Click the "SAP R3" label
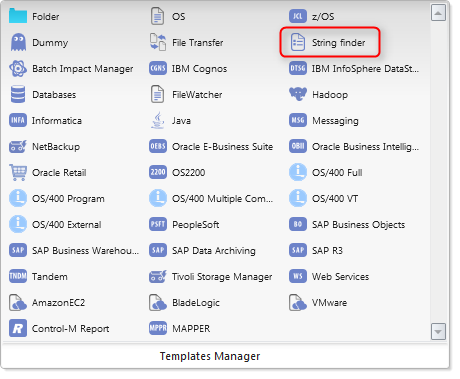Screen dimensions: 460x379 [x=327, y=251]
